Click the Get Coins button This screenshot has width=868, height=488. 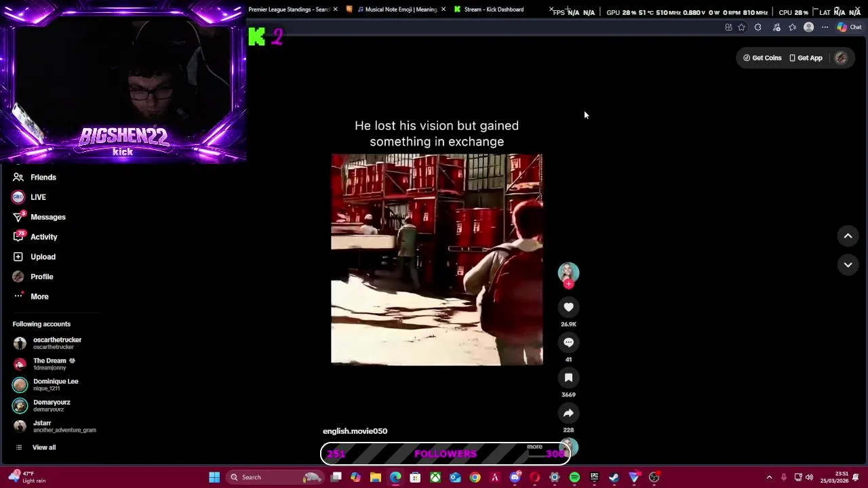point(762,58)
